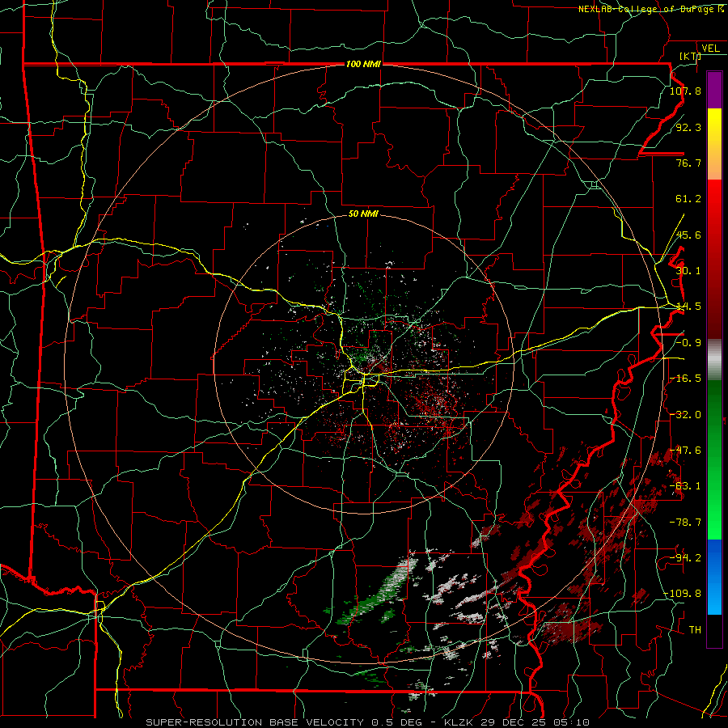Click the -32.0 scale value
The height and width of the screenshot is (728, 728).
pyautogui.click(x=685, y=415)
